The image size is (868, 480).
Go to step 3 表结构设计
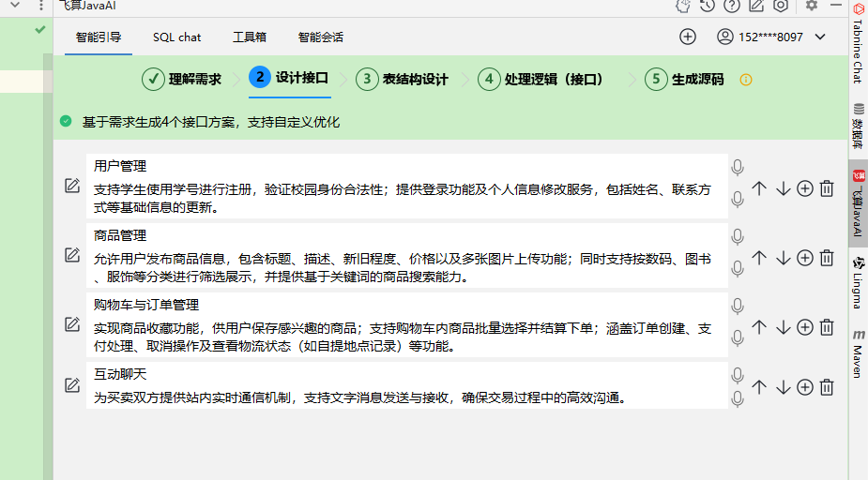coord(402,79)
